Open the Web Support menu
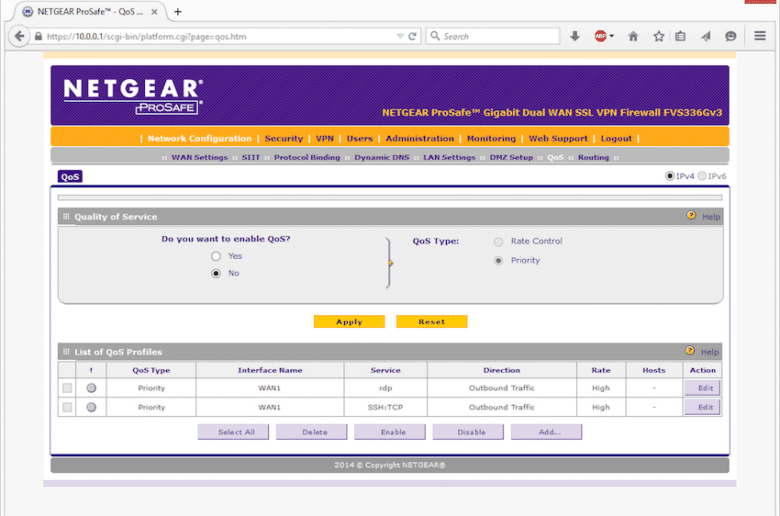This screenshot has height=516, width=780. (558, 138)
